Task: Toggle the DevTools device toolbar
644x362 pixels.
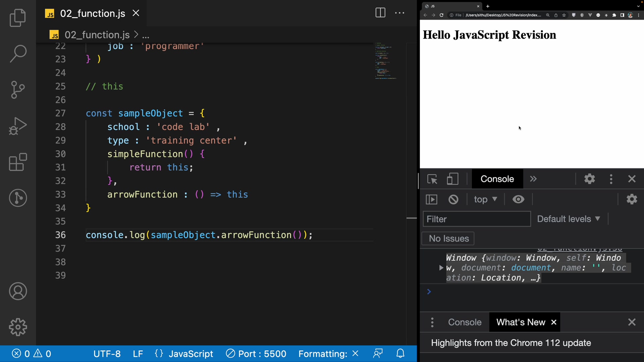Action: pyautogui.click(x=452, y=179)
